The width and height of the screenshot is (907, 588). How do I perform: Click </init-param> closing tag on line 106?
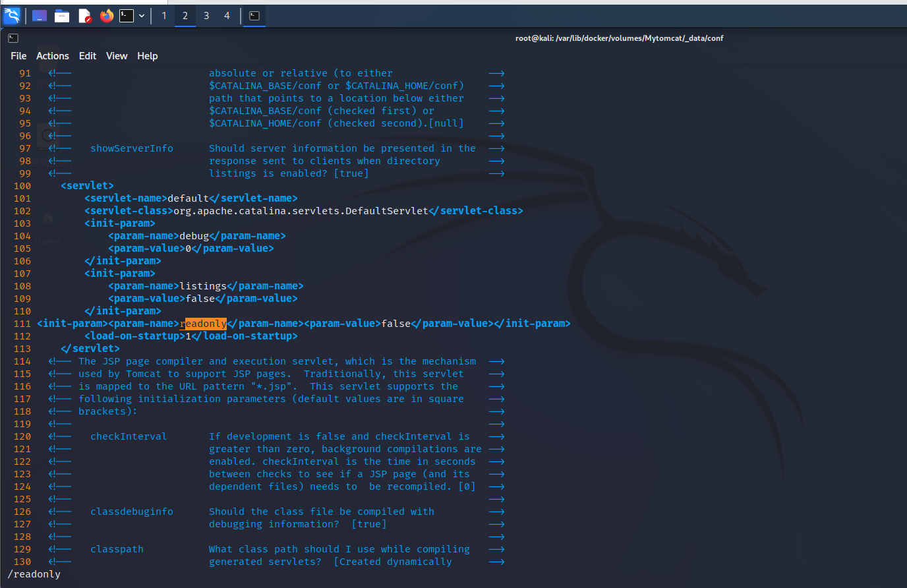(123, 261)
